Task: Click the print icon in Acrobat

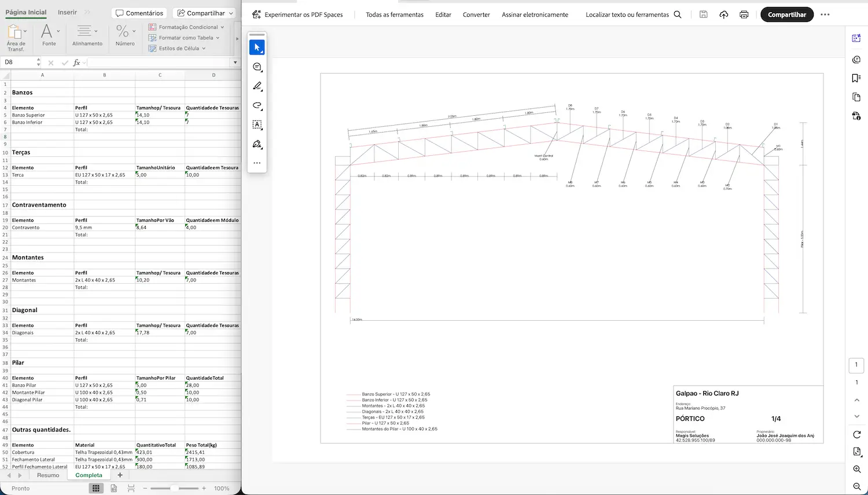Action: (744, 14)
